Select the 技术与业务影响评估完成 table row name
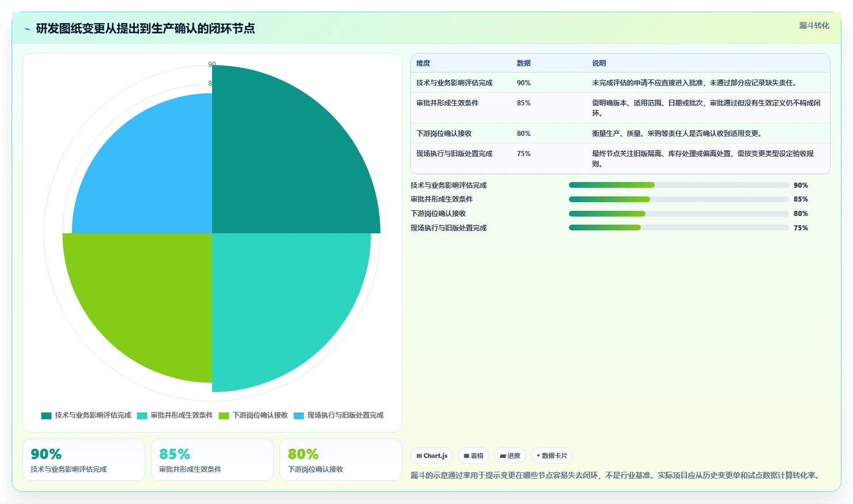Screen dimensions: 853x504 (454, 83)
